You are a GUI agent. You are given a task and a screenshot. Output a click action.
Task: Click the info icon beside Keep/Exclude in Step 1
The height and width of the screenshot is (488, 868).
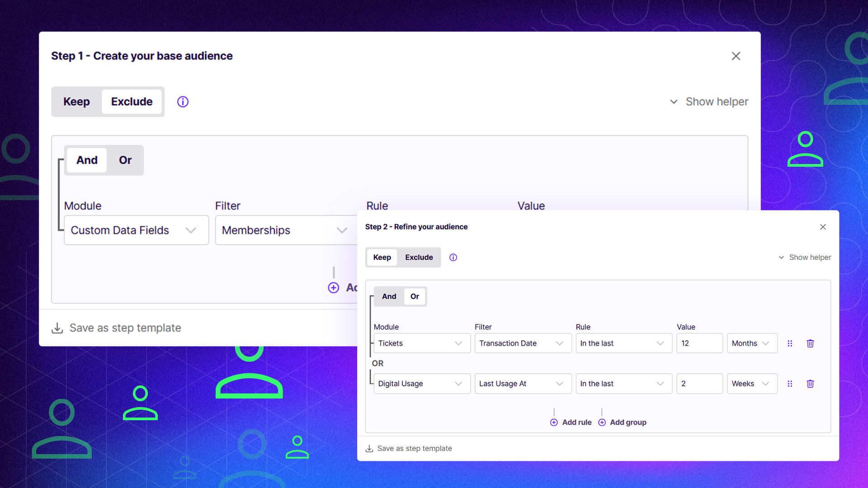click(182, 102)
